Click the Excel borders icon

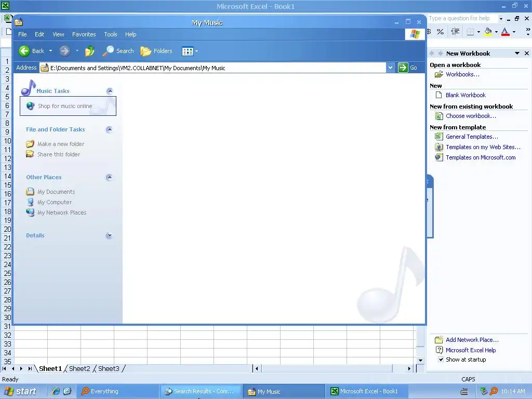click(470, 32)
